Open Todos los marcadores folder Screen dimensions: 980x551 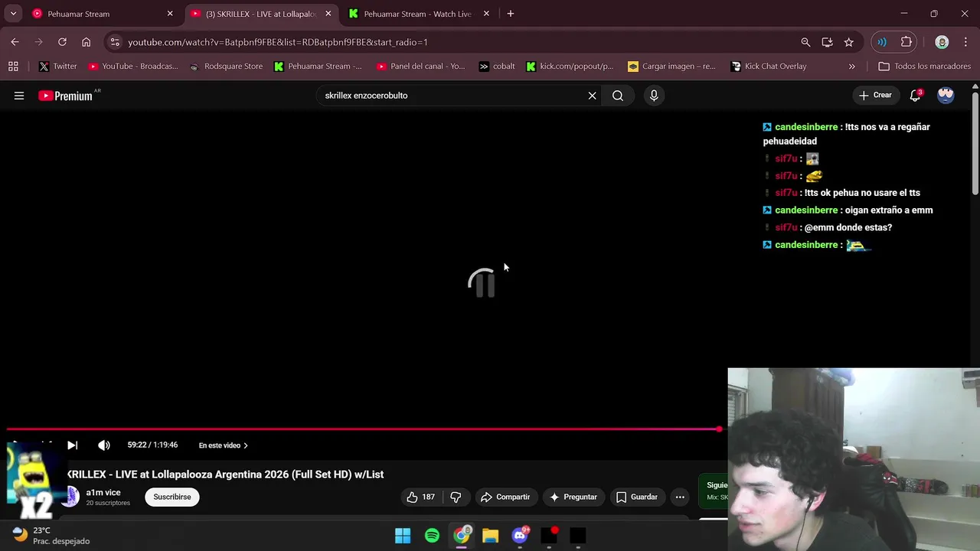[x=925, y=66]
